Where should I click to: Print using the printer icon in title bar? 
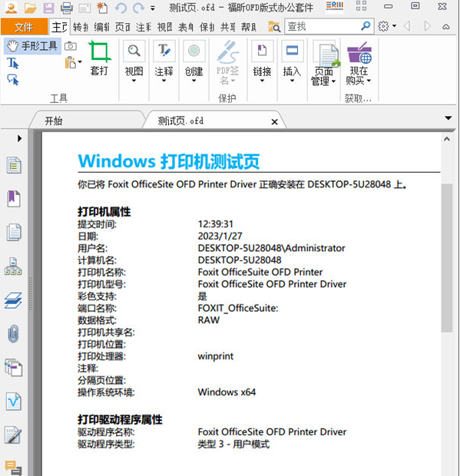pos(67,8)
